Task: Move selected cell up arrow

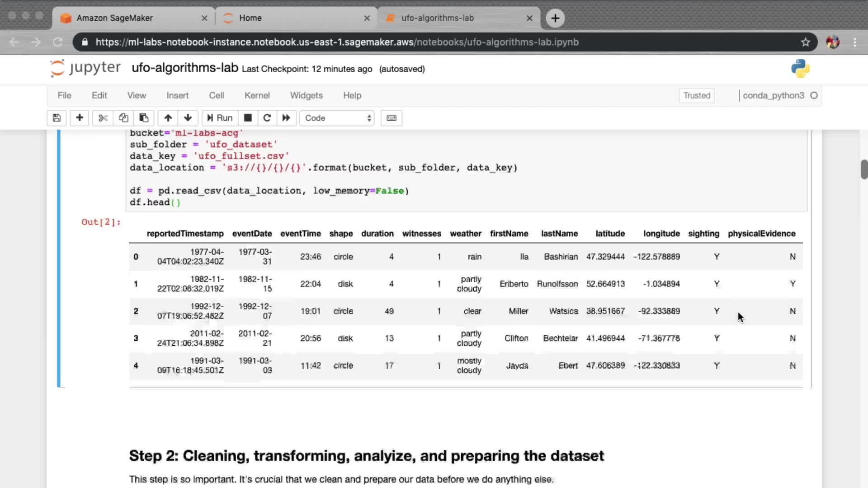Action: 168,118
